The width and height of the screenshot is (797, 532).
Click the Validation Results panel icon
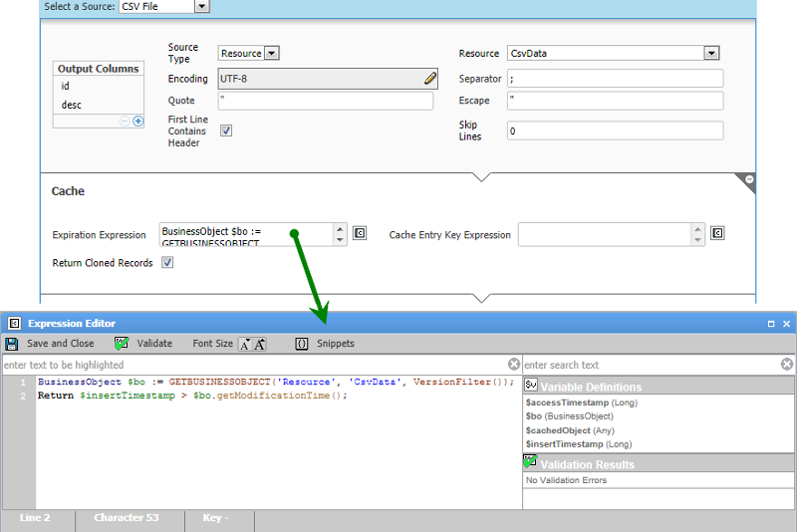coord(530,461)
